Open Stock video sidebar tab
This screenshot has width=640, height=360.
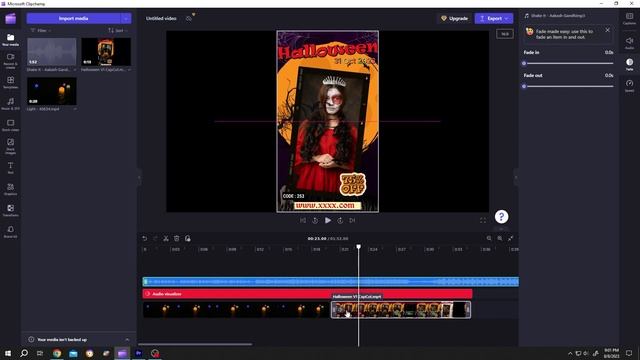point(11,125)
